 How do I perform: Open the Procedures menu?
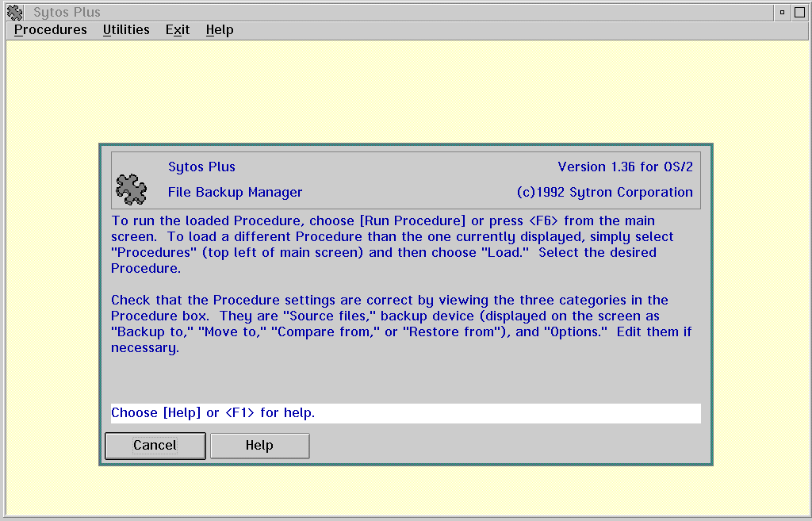[x=50, y=30]
